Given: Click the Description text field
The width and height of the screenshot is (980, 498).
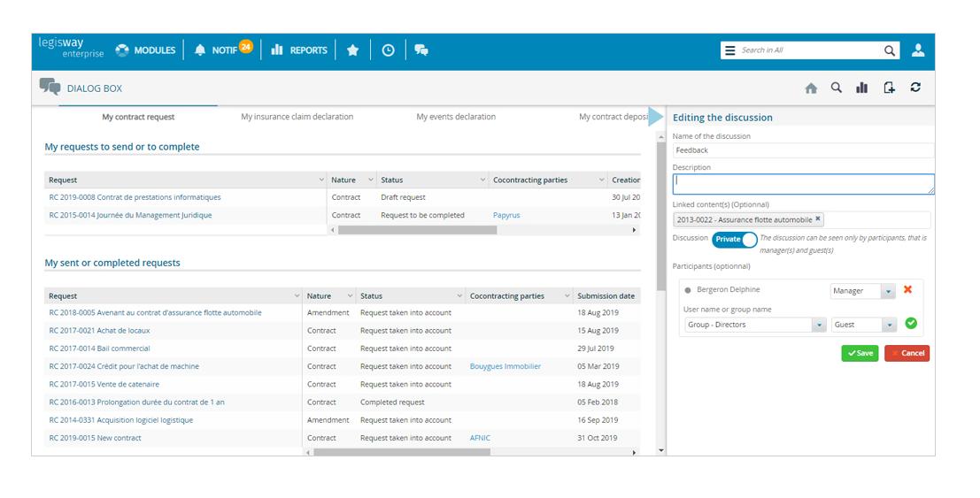Looking at the screenshot, I should [x=802, y=184].
